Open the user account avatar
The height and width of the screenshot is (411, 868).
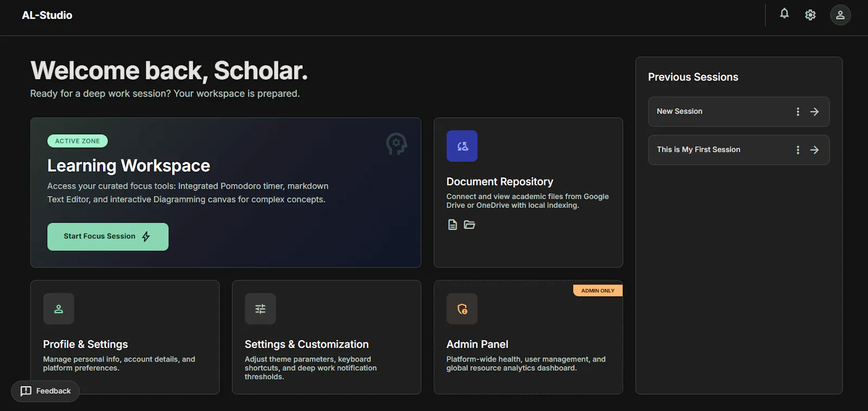point(840,15)
